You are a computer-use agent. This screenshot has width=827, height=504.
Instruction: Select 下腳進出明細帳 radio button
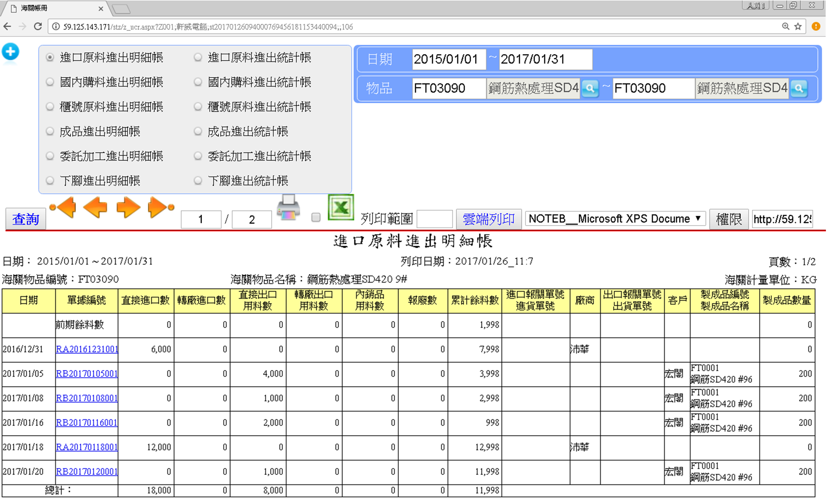50,181
